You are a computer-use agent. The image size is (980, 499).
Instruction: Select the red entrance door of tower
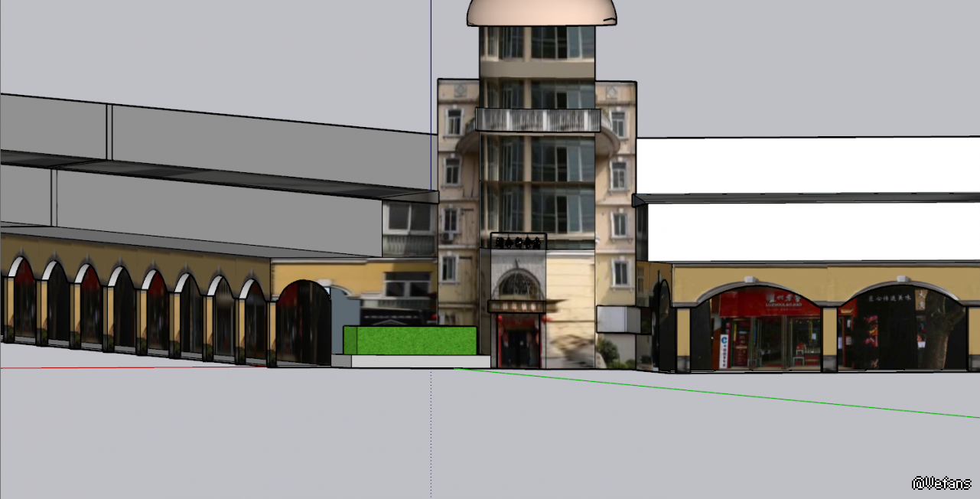(x=519, y=341)
